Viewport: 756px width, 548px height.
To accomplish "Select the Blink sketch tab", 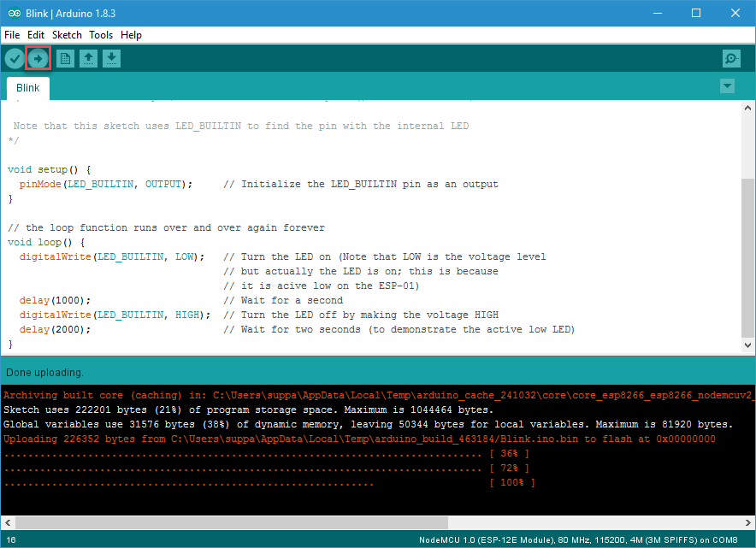I will click(x=28, y=88).
